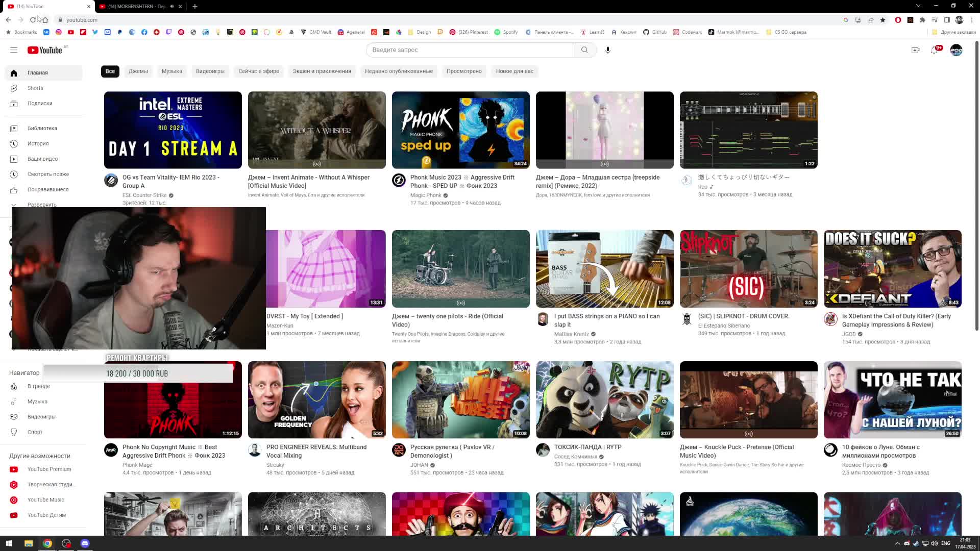This screenshot has width=980, height=551.
Task: Open File Explorer from taskbar
Action: pos(29,543)
